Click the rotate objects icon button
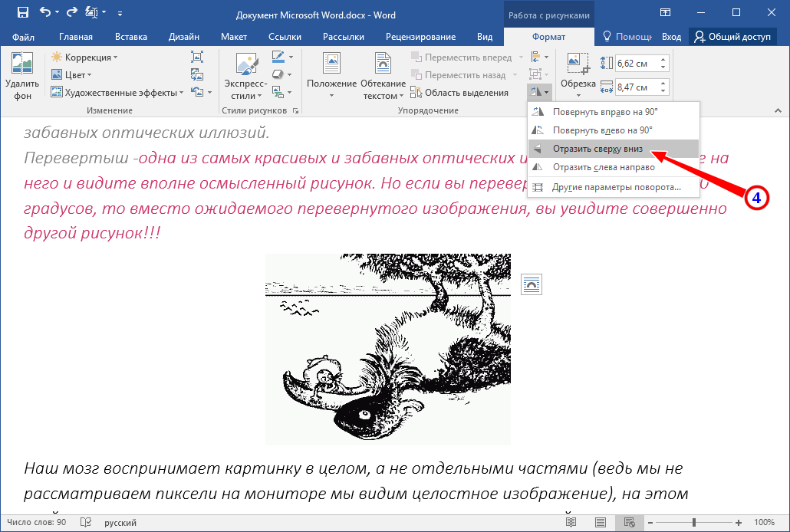The width and height of the screenshot is (790, 532). point(540,92)
